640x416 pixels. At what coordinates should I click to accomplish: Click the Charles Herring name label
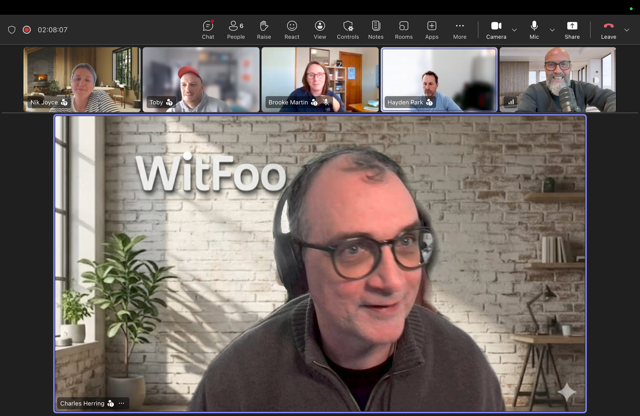click(x=82, y=403)
